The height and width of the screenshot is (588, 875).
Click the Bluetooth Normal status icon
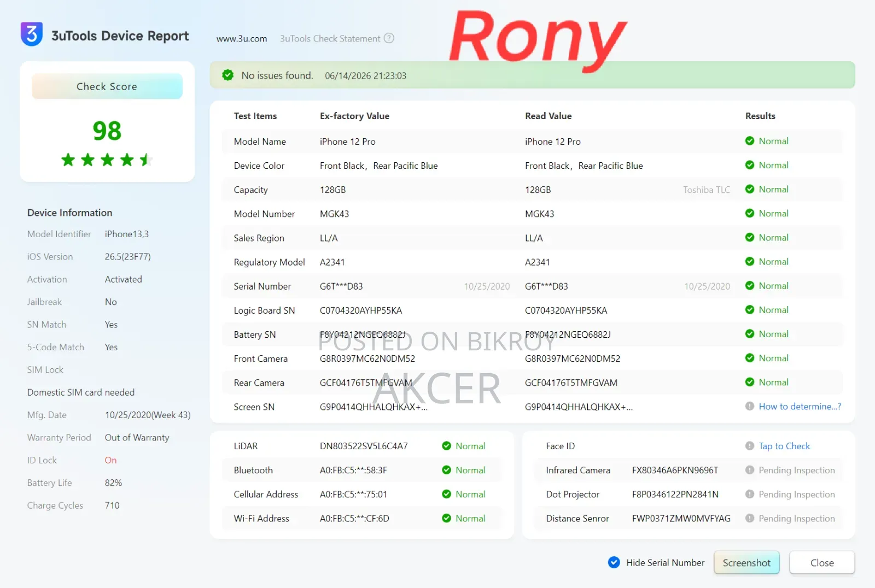tap(446, 470)
